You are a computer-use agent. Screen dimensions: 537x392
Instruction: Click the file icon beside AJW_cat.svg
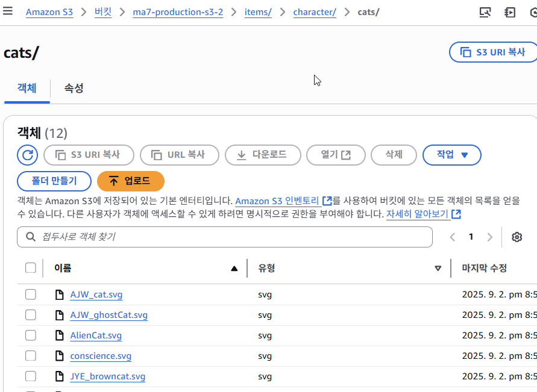pyautogui.click(x=59, y=294)
